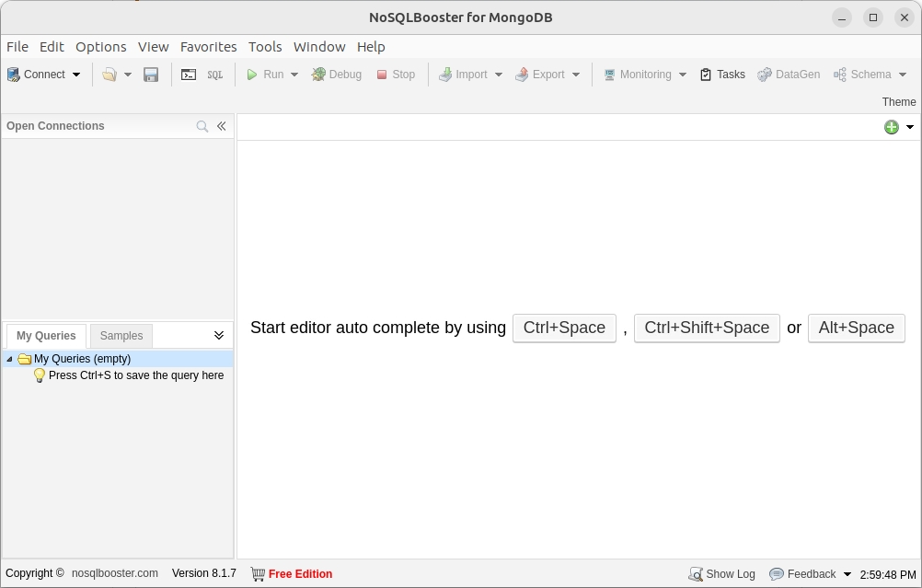This screenshot has width=922, height=588.
Task: Click the Save disk icon in toolbar
Action: pos(152,75)
